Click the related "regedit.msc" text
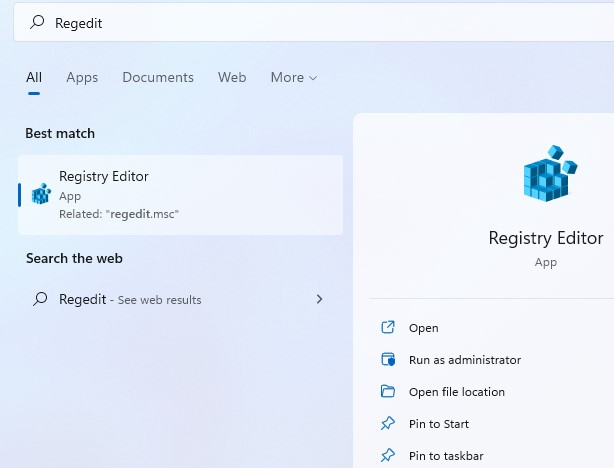The width and height of the screenshot is (614, 468). [x=119, y=214]
